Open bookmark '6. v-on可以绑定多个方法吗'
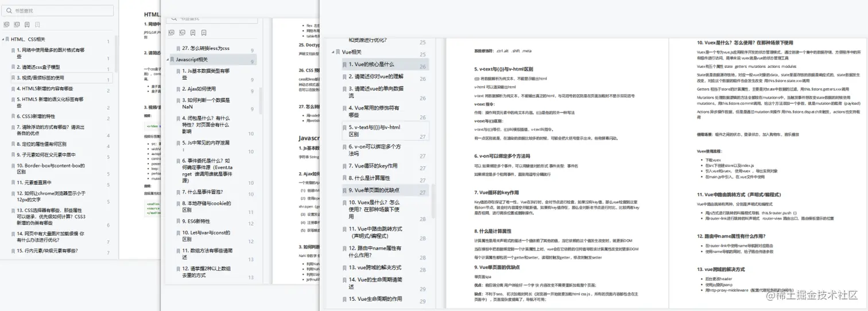 point(375,150)
